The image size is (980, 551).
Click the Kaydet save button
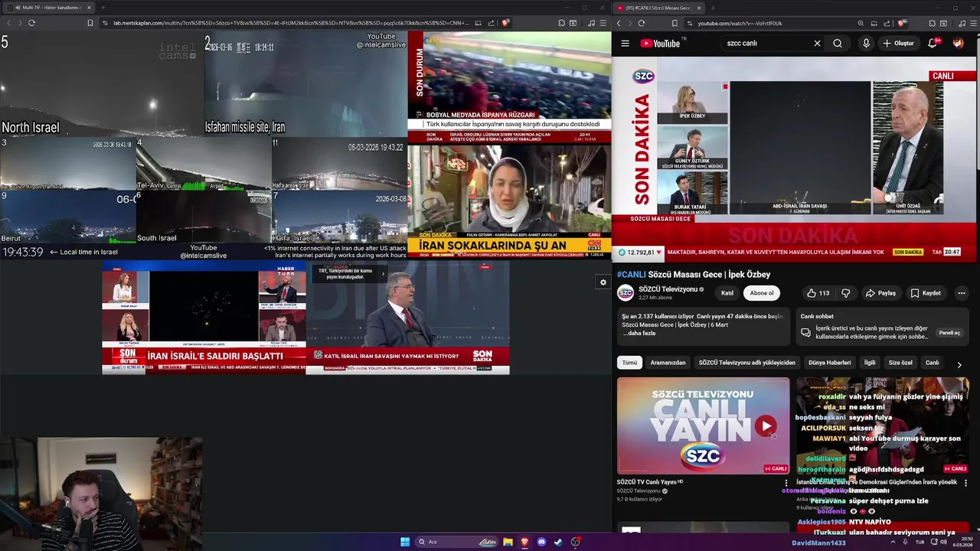926,293
